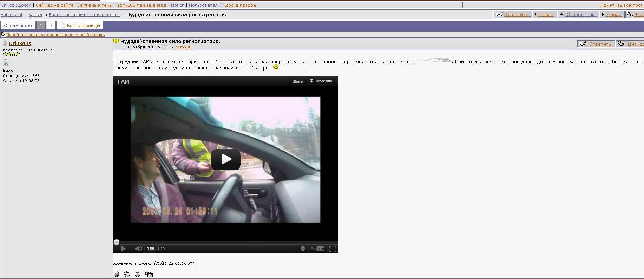Image resolution: width=644 pixels, height=279 pixels.
Task: Open the video on YouTube via logo
Action: point(317,249)
